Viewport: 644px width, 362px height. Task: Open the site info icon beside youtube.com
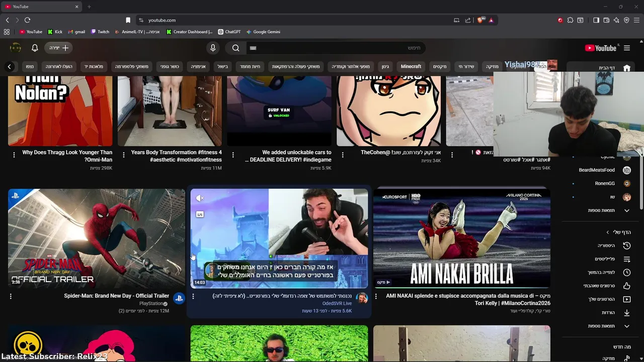click(141, 20)
